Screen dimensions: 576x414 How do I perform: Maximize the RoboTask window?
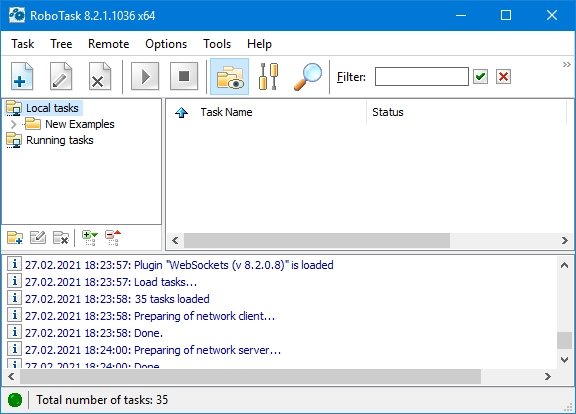506,15
